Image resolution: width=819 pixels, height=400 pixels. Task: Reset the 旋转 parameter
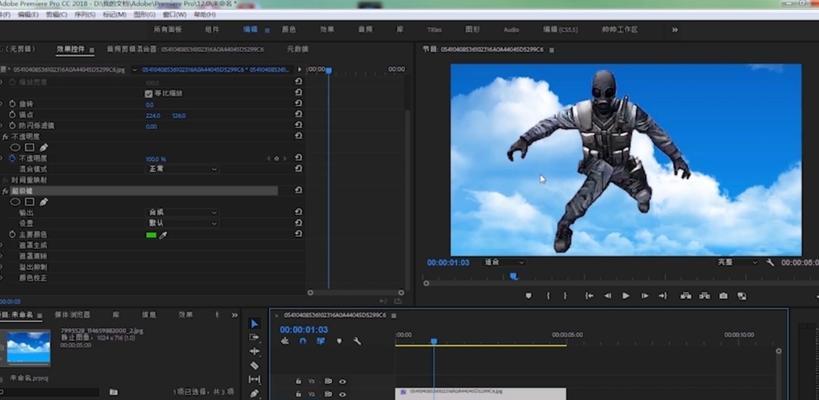298,103
